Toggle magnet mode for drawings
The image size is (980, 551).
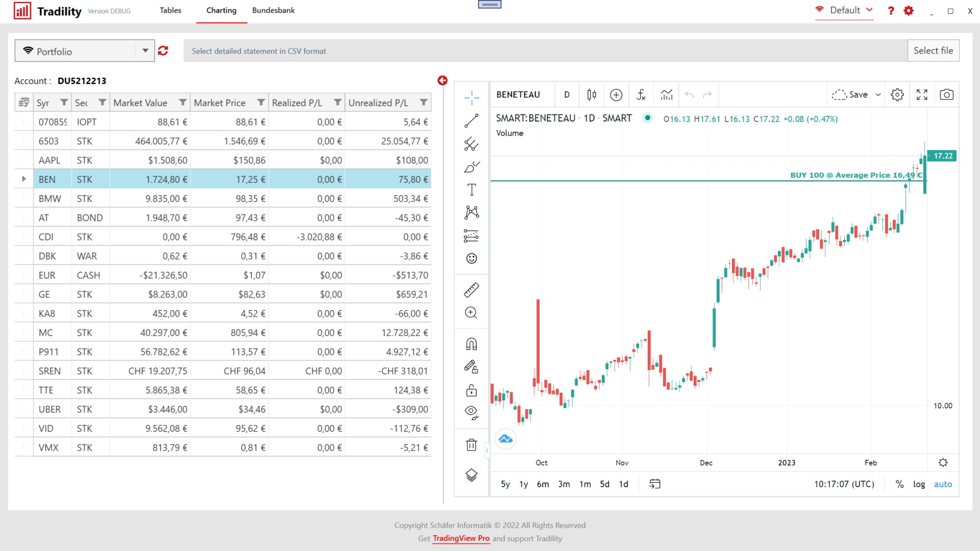tap(472, 344)
